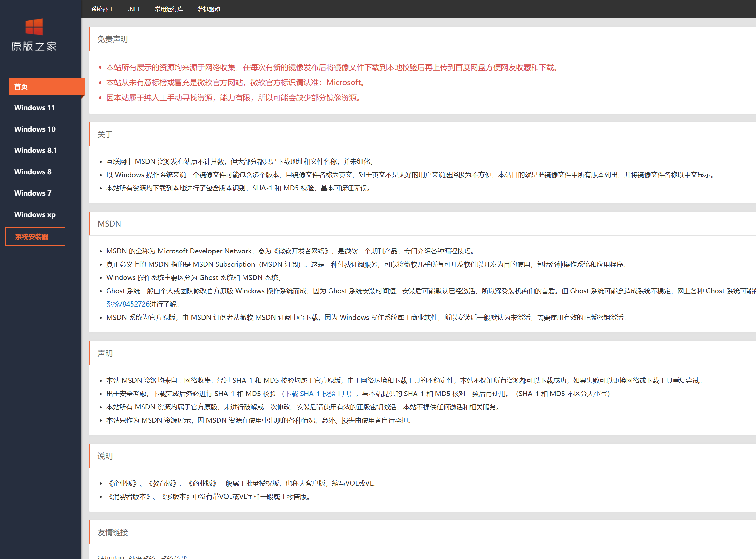Select Windows 7 in the sidebar
Screen dimensions: 756x559
[x=33, y=193]
